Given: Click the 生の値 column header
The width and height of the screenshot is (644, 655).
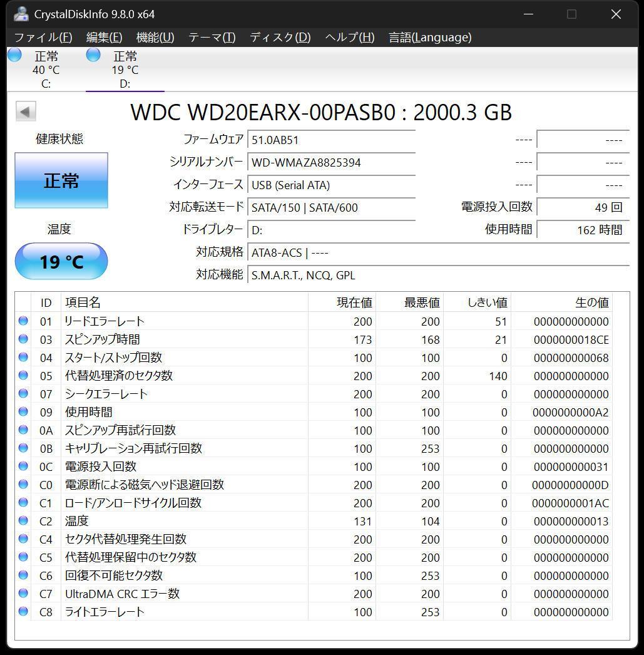Looking at the screenshot, I should coord(562,302).
